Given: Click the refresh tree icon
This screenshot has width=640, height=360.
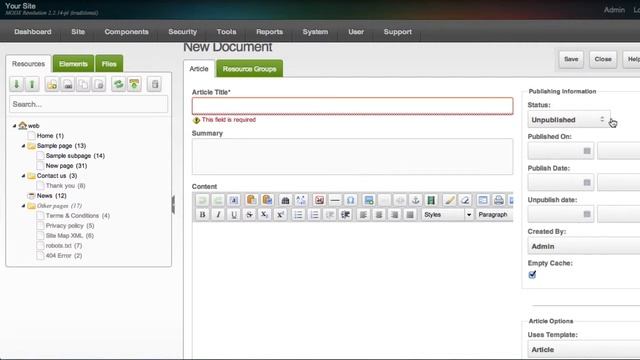Looking at the screenshot, I should [x=118, y=84].
